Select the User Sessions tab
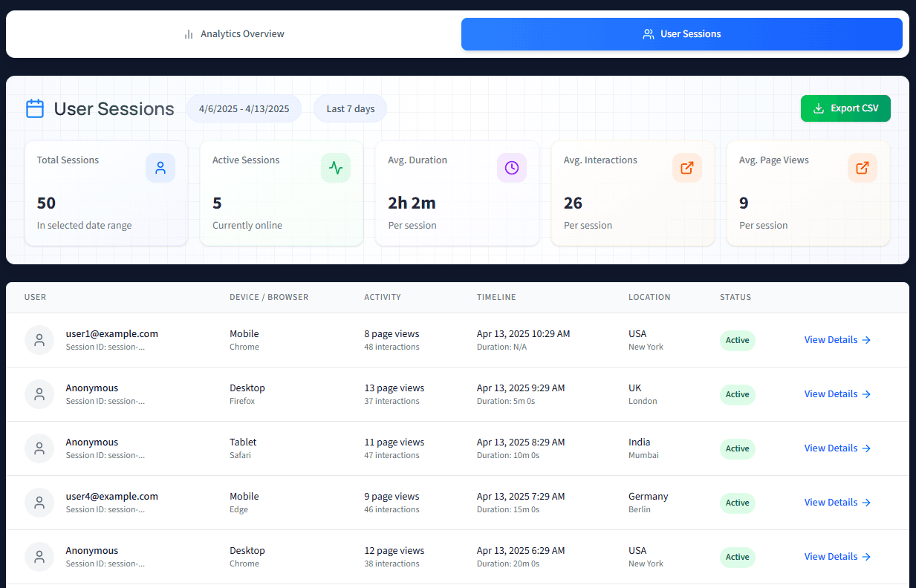Viewport: 916px width, 588px height. (x=682, y=34)
